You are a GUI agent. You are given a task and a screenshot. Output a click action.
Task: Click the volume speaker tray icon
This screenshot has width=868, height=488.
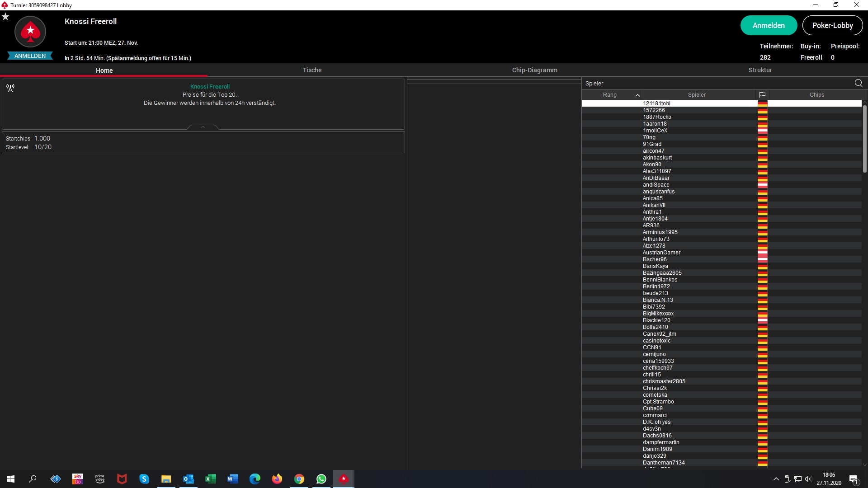[x=808, y=479]
